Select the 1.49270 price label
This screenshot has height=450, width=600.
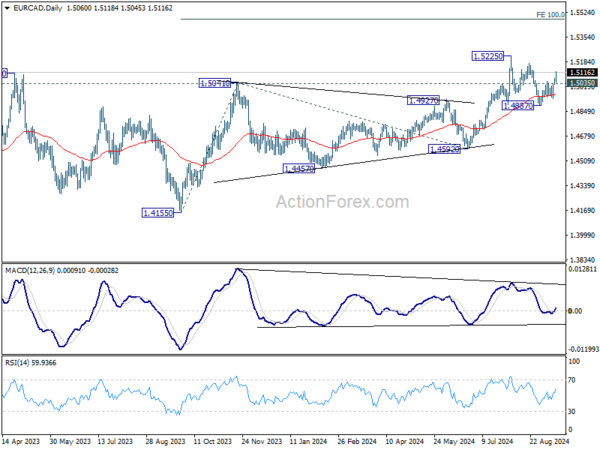pos(423,101)
